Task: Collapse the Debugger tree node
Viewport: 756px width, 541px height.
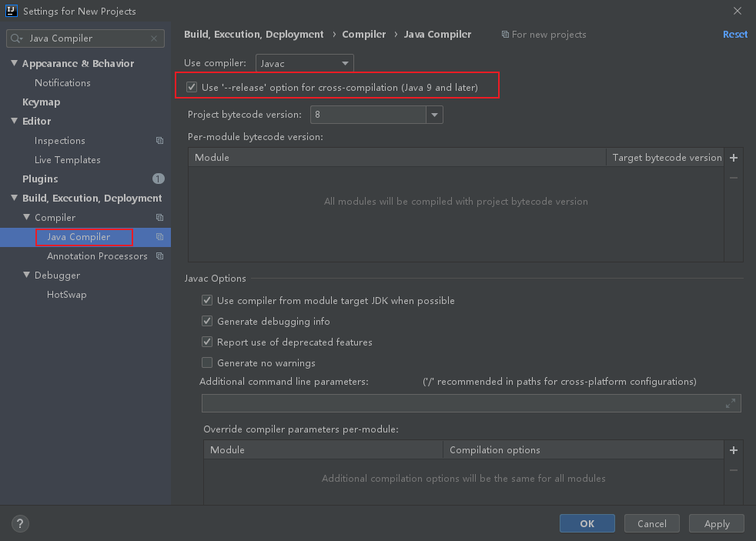Action: tap(26, 275)
